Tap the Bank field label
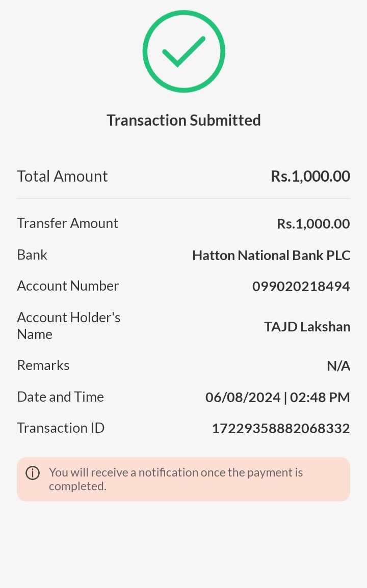The image size is (367, 588). coord(32,255)
